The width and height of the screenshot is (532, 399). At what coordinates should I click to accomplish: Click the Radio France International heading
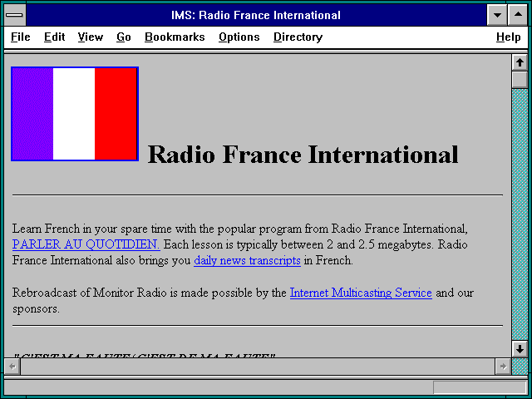(303, 155)
